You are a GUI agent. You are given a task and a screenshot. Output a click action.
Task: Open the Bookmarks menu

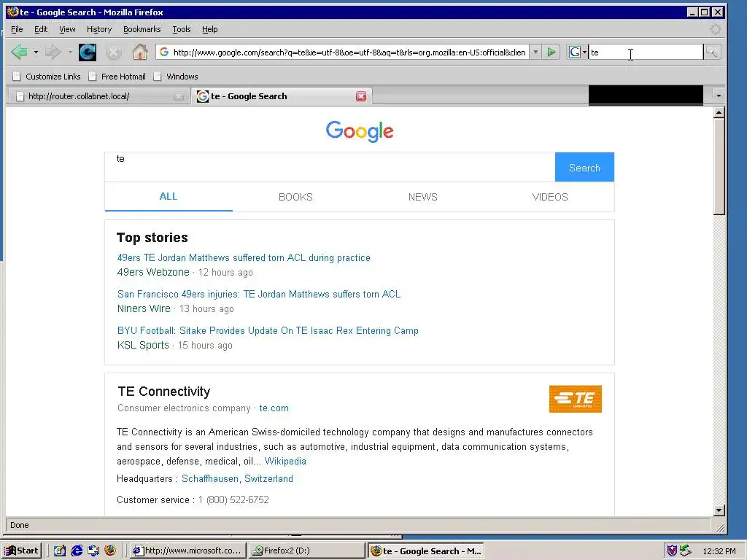[142, 29]
